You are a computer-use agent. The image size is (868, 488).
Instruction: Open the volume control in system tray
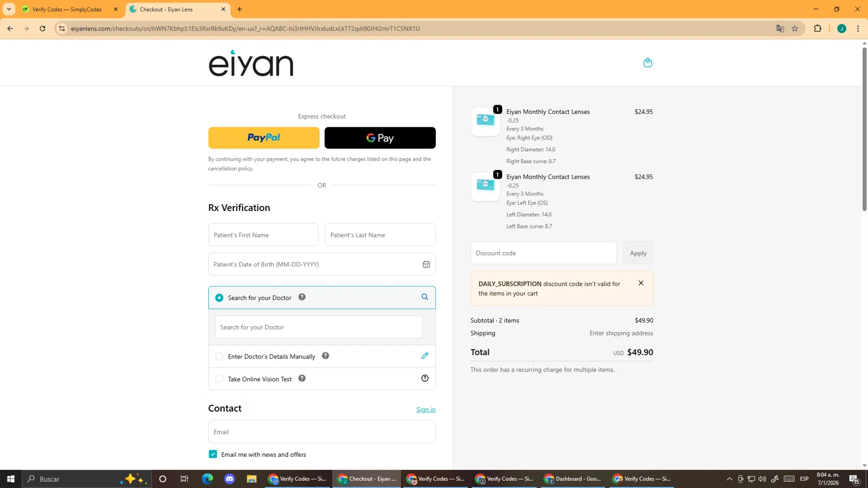point(762,479)
